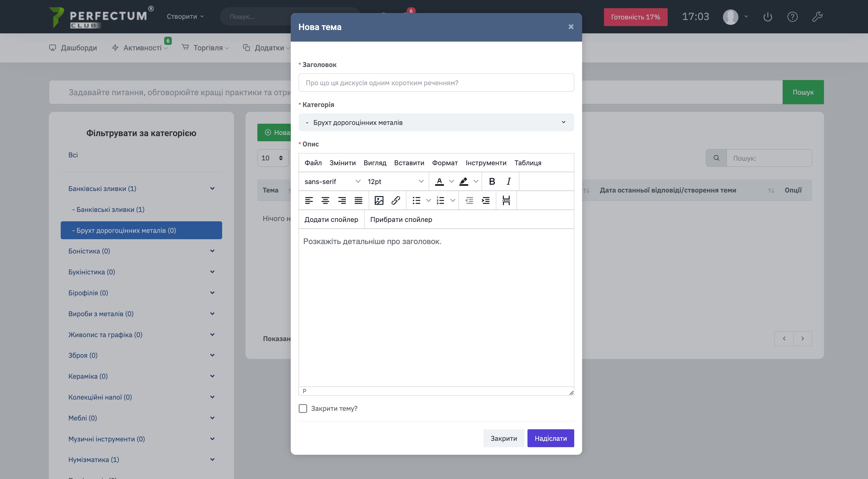Insert a bullet list
868x479 pixels.
pyautogui.click(x=416, y=201)
